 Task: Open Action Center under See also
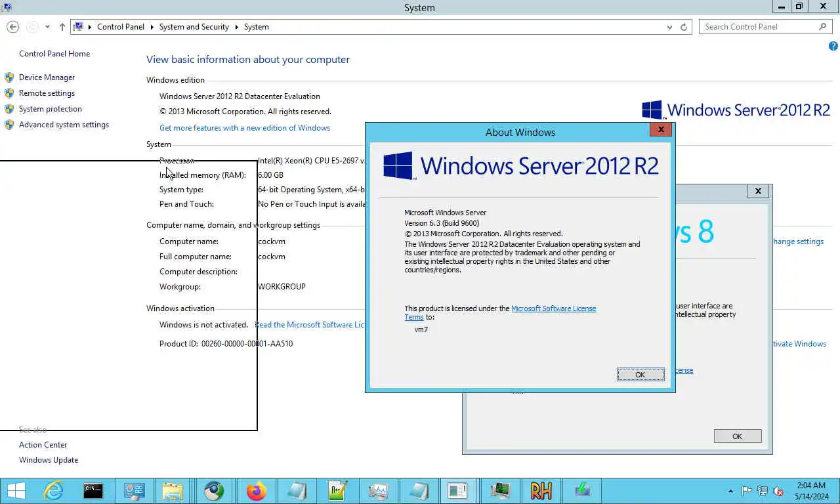(x=43, y=445)
